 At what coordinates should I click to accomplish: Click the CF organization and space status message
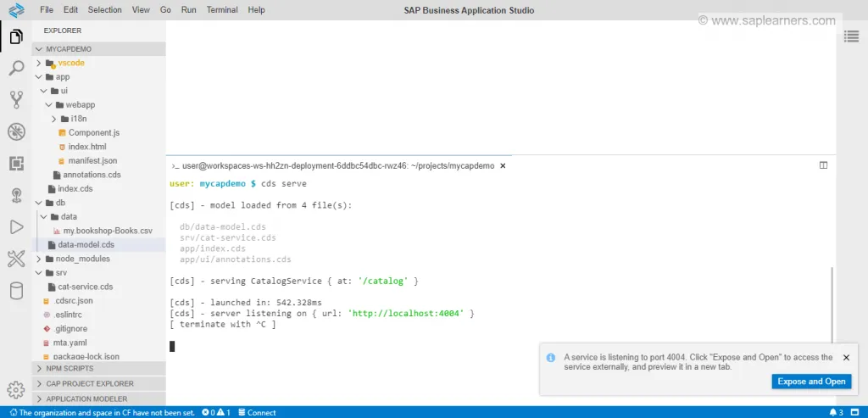(x=103, y=412)
